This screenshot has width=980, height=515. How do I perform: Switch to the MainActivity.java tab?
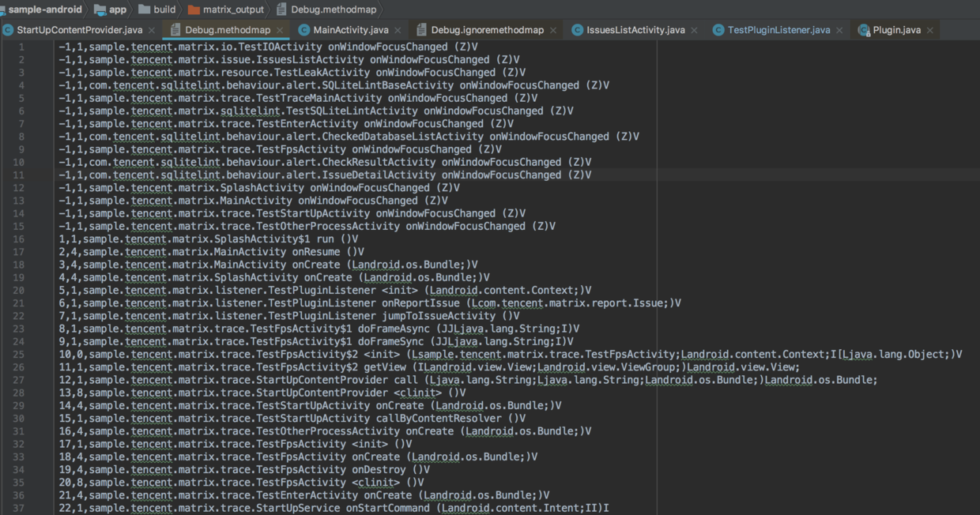click(x=351, y=30)
